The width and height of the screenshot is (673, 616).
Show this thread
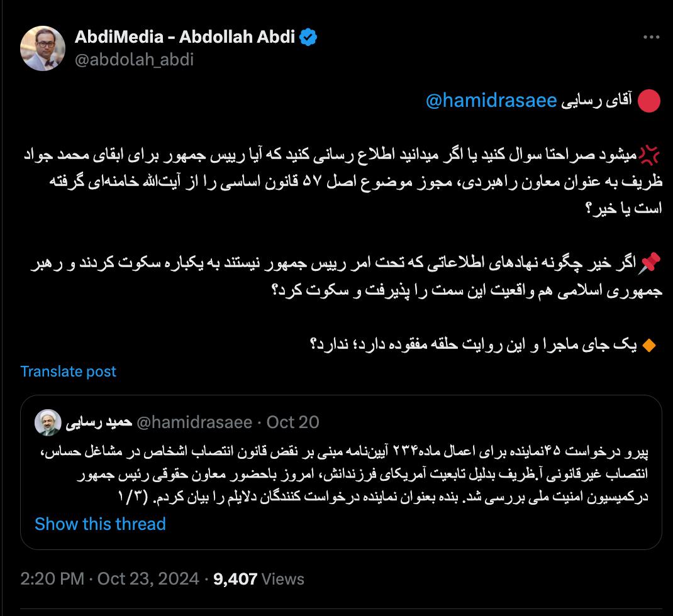click(100, 524)
